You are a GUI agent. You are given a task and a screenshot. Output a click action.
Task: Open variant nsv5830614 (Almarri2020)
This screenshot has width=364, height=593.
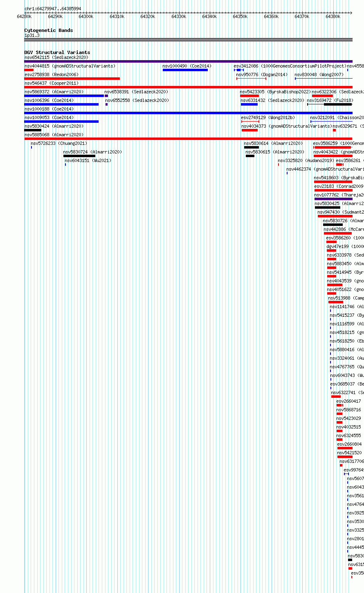tap(273, 143)
